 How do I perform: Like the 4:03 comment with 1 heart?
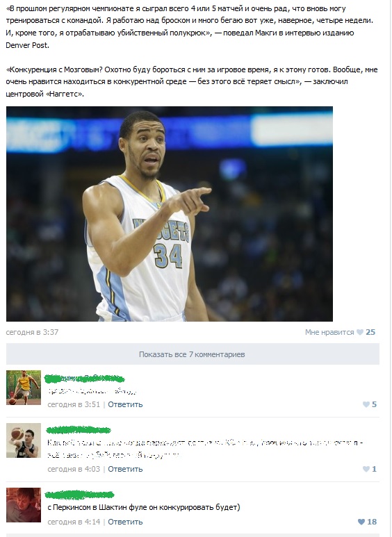[x=366, y=469]
